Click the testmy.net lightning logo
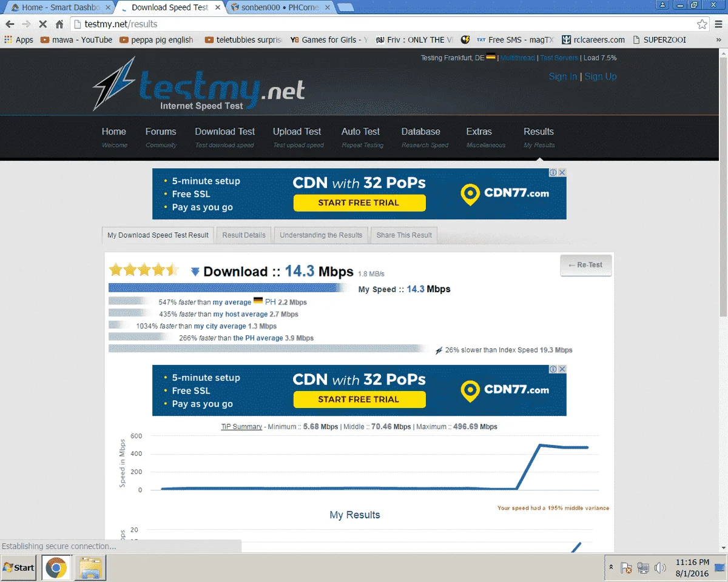 tap(199, 84)
